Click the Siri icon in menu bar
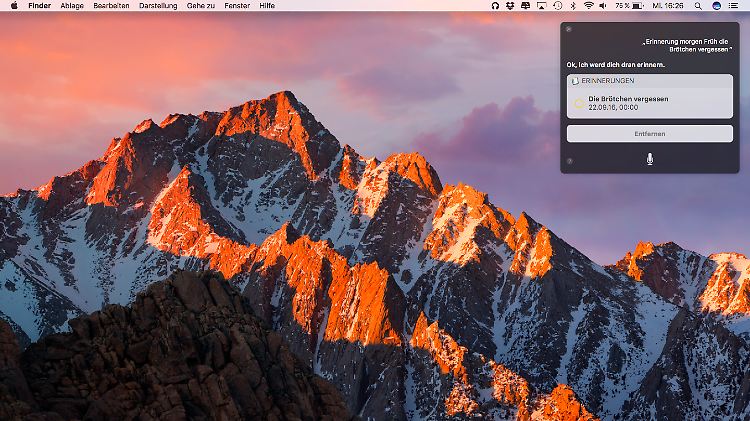Viewport: 750px width, 421px height. [x=716, y=6]
